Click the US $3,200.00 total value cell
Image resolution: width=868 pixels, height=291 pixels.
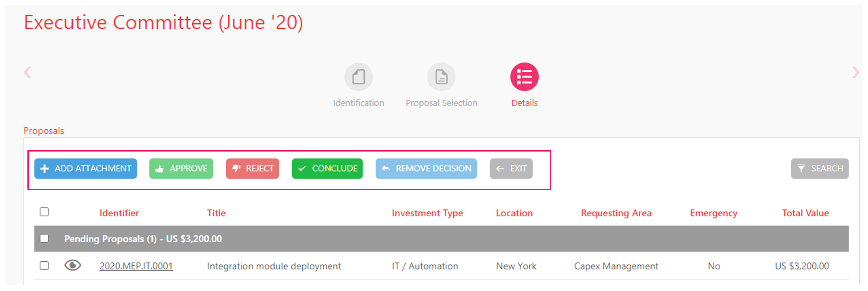[802, 266]
